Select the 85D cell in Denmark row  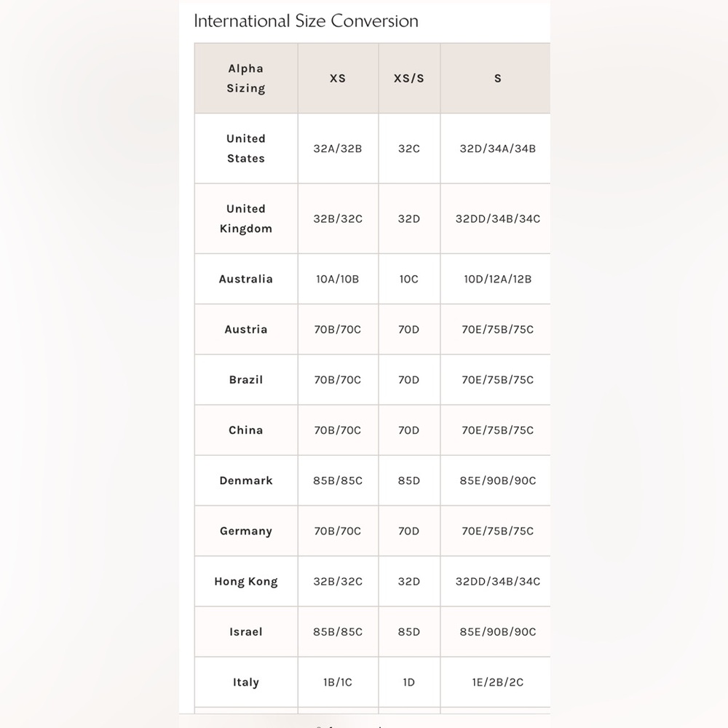(x=409, y=480)
